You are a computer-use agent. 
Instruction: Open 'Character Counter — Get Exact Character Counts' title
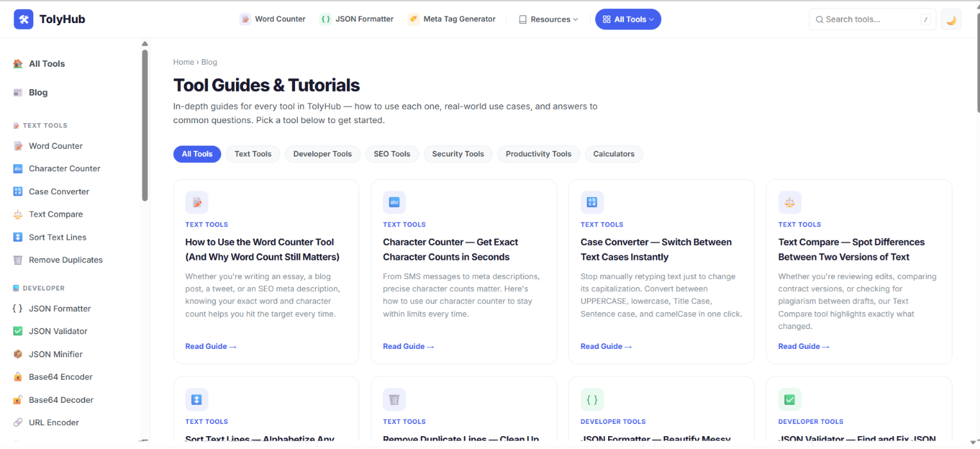(450, 250)
